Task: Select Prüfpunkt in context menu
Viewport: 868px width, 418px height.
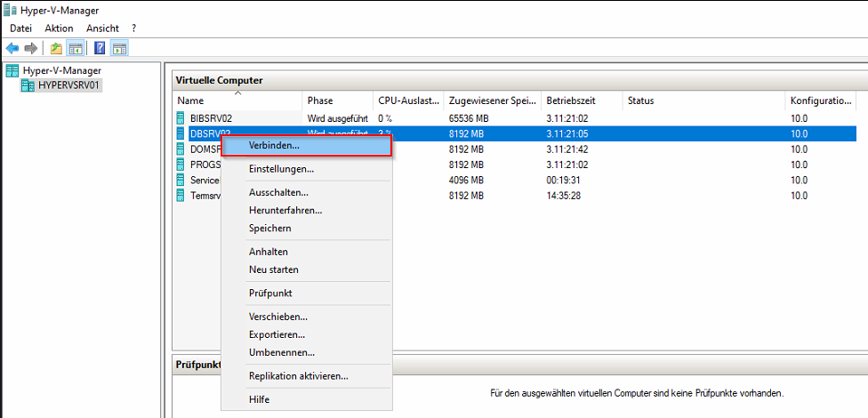Action: (x=306, y=293)
